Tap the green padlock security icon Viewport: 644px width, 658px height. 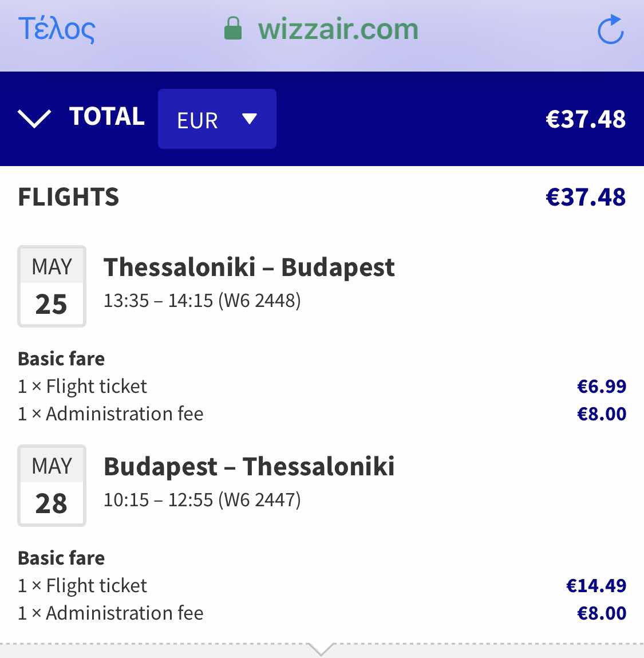233,29
